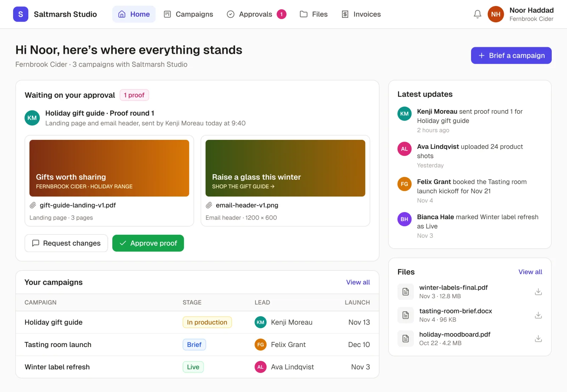Click the Approvals count badge showing 1
567x392 pixels.
click(281, 14)
